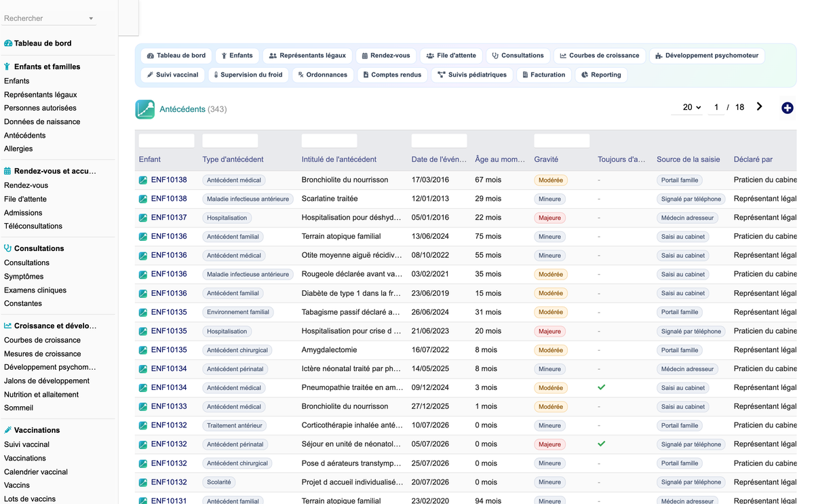Viewport: 814px width, 504px height.
Task: Sort by Source de la saisie header
Action: [689, 159]
